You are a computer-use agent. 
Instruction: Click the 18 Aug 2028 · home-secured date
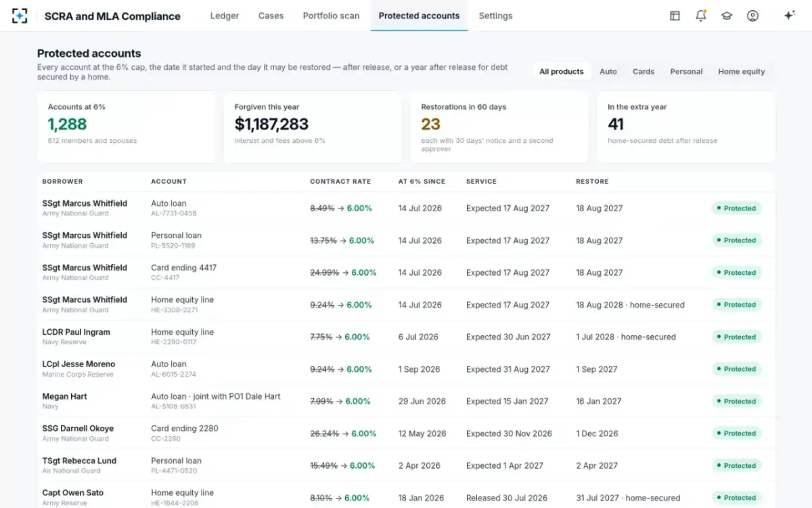tap(630, 305)
